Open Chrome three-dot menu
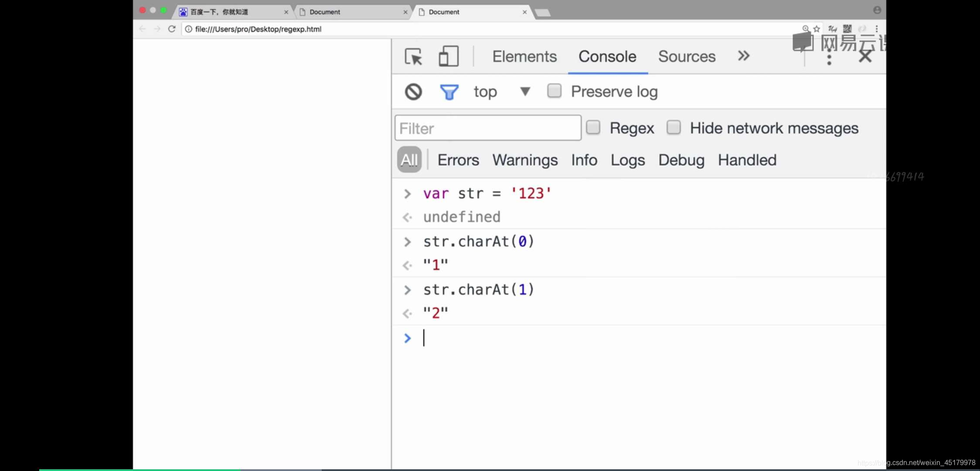This screenshot has height=471, width=980. [x=877, y=29]
